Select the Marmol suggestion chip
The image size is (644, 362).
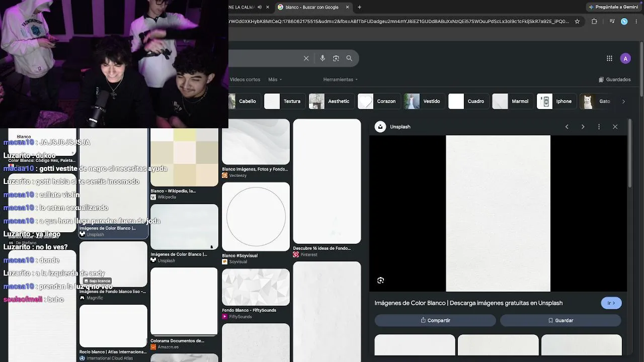(513, 101)
